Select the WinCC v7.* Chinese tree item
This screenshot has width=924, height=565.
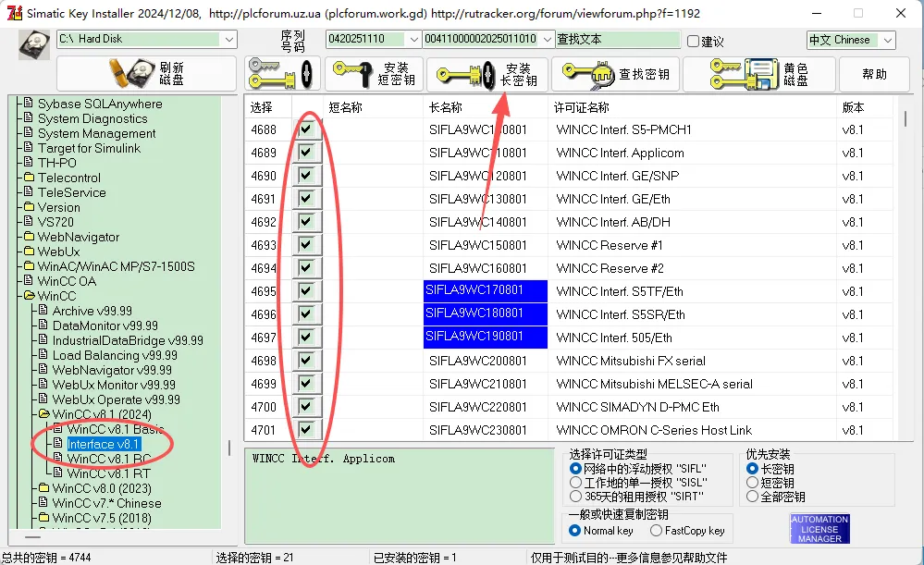tap(106, 503)
